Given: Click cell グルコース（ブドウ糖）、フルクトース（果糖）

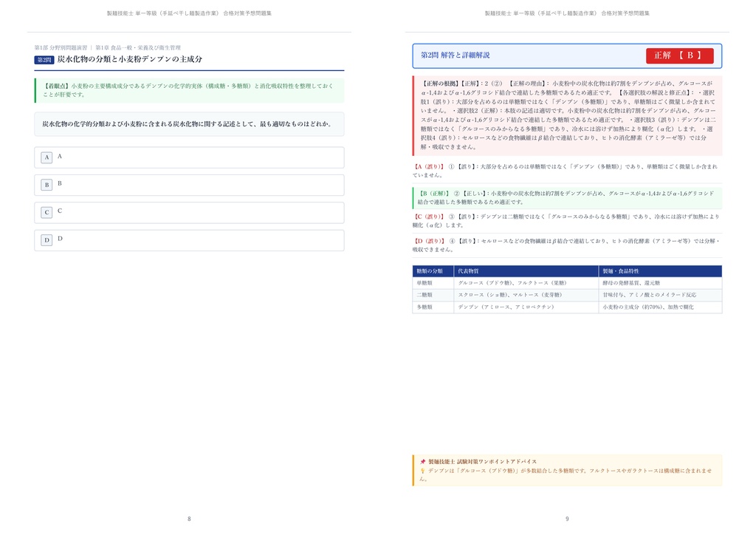Looking at the screenshot, I should 526,283.
